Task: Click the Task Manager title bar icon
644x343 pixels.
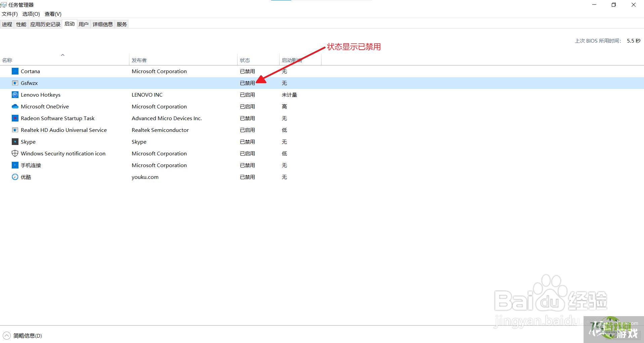Action: point(3,5)
